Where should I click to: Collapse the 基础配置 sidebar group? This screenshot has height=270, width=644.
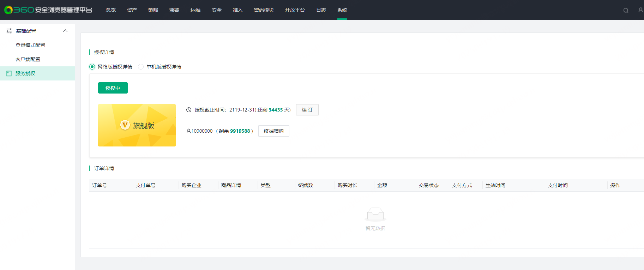click(65, 31)
